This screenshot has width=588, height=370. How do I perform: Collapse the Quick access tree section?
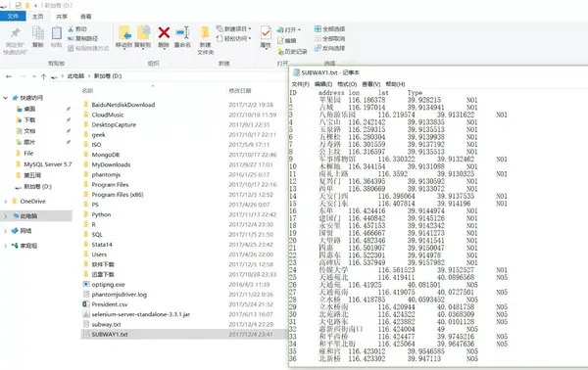(5, 98)
